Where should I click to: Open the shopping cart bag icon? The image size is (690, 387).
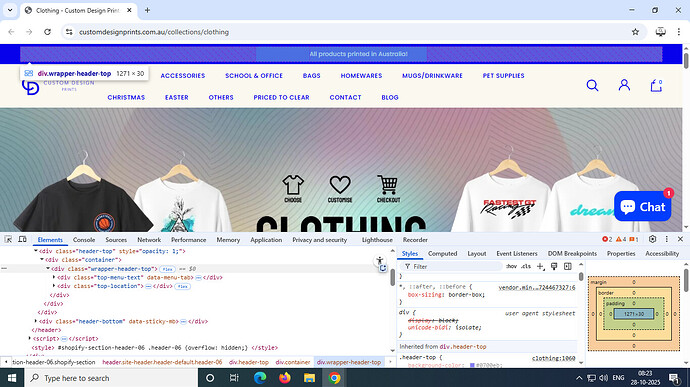tap(656, 85)
